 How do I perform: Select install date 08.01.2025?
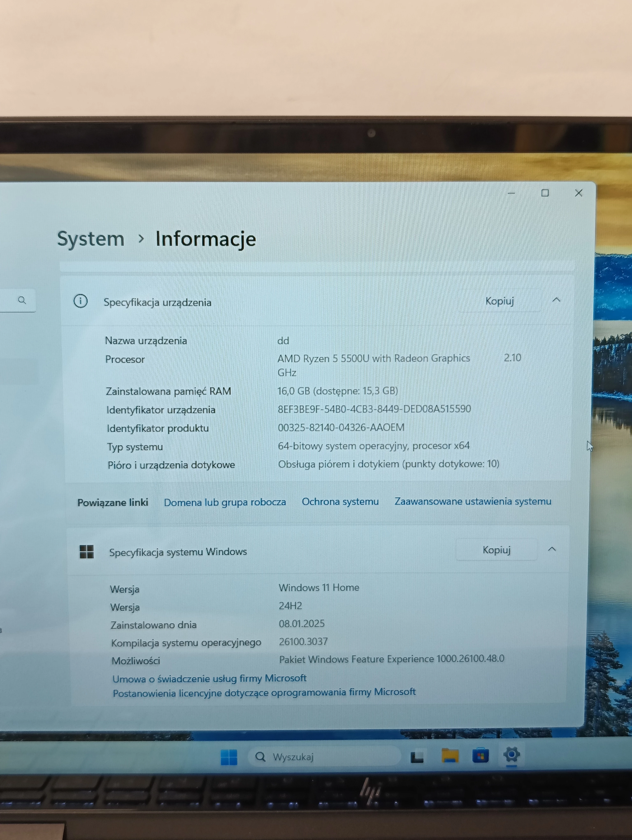[302, 624]
